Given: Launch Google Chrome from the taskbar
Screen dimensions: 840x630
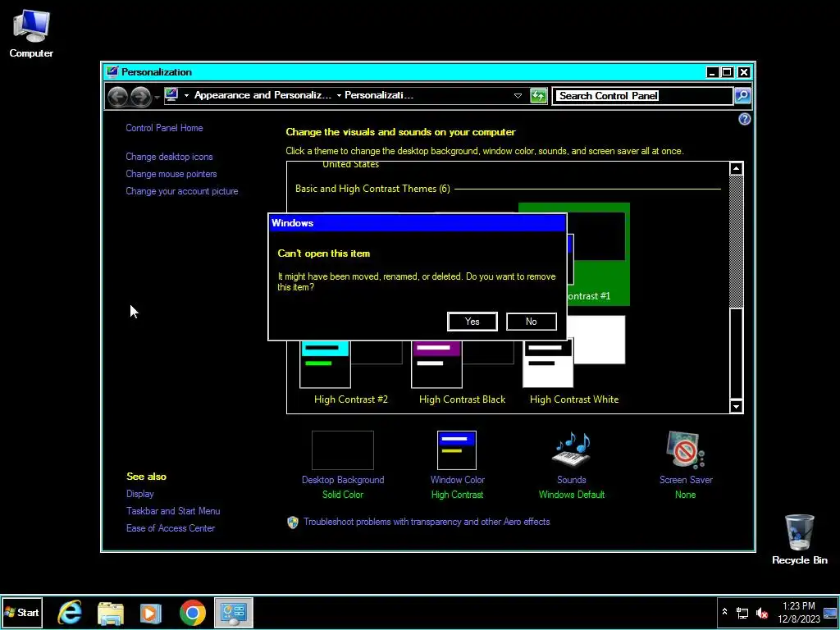Looking at the screenshot, I should 192,613.
